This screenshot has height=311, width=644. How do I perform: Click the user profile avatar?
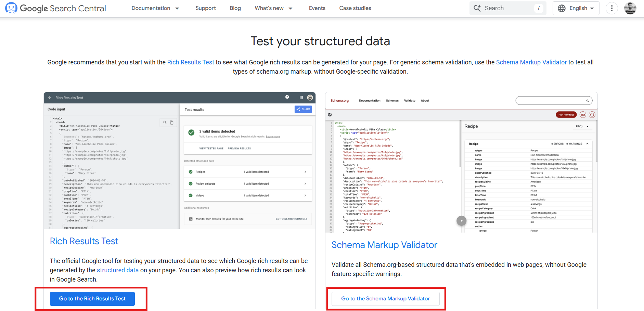[x=630, y=8]
